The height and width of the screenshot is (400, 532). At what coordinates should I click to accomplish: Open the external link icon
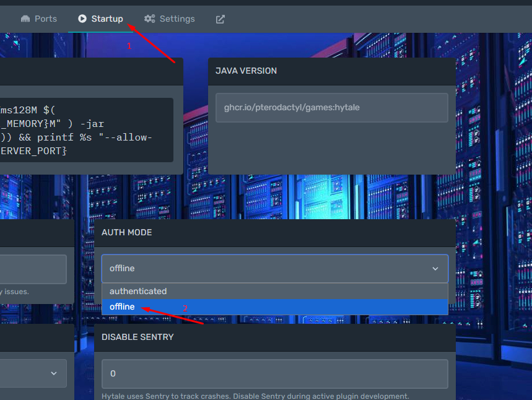point(220,19)
